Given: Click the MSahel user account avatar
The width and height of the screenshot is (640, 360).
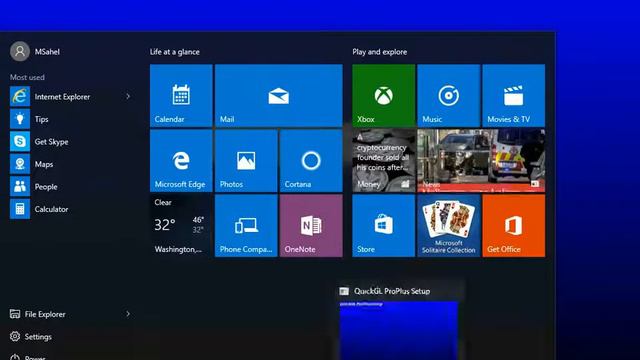Looking at the screenshot, I should click(x=20, y=51).
